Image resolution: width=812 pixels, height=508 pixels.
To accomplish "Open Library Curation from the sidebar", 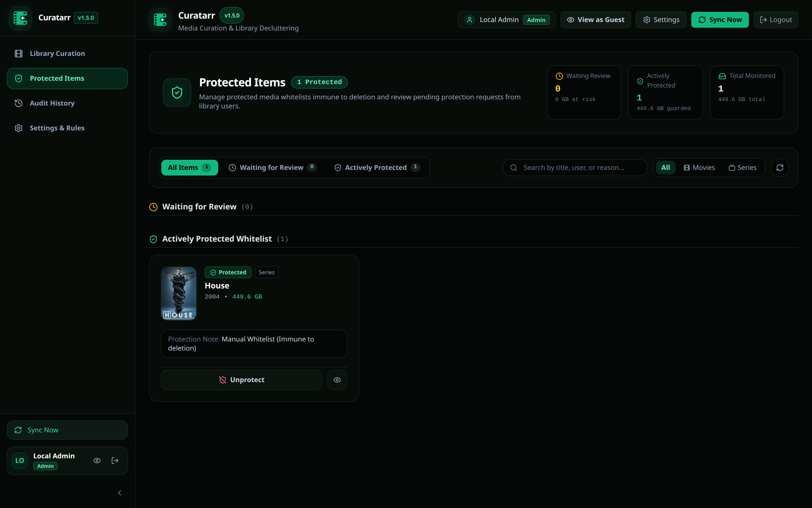I will (x=67, y=53).
